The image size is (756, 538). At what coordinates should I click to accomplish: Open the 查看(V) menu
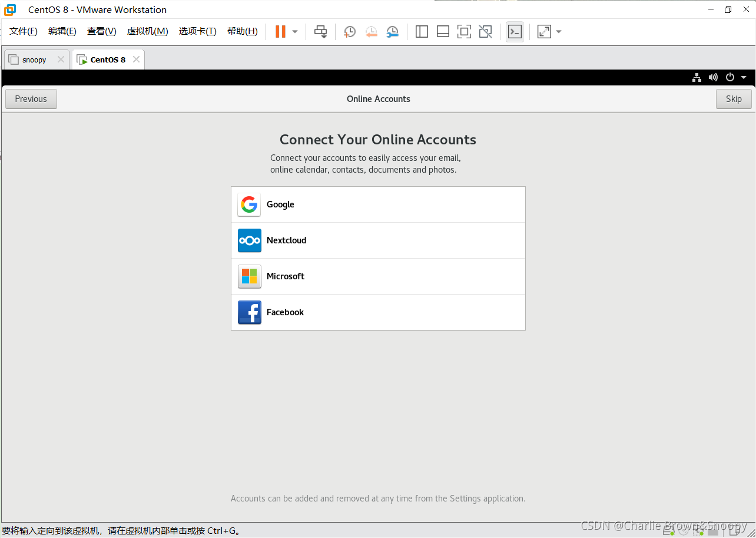point(102,31)
